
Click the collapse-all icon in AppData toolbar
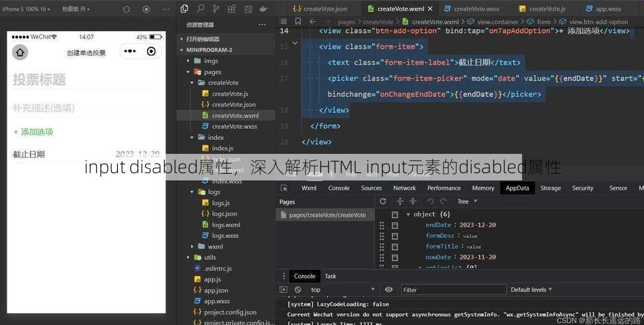413,201
